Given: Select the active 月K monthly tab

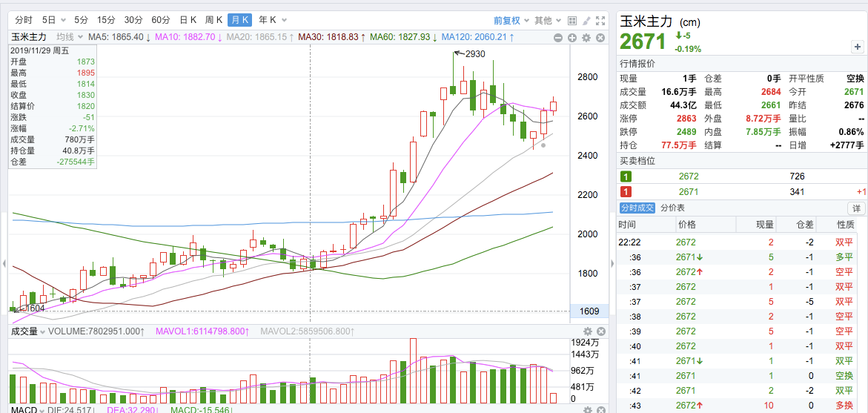Looking at the screenshot, I should tap(239, 20).
